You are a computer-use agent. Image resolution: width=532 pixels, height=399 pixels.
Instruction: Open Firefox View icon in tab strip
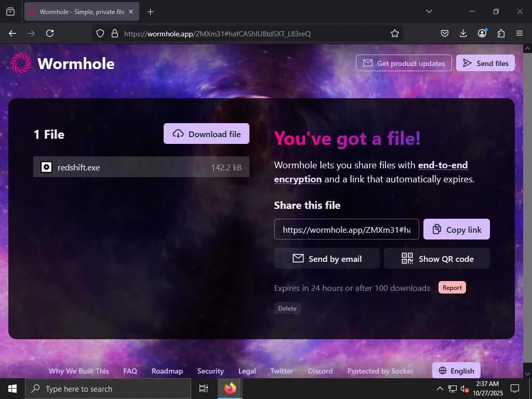pyautogui.click(x=10, y=11)
